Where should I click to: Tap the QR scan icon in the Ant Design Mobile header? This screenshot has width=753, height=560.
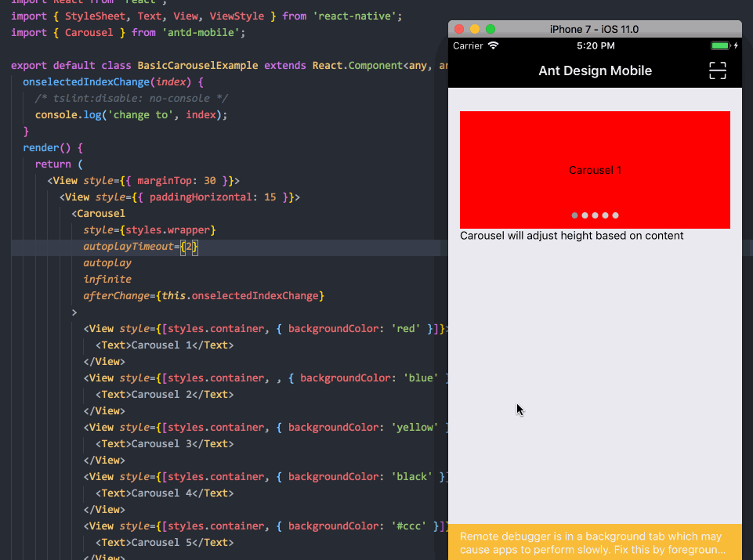717,70
